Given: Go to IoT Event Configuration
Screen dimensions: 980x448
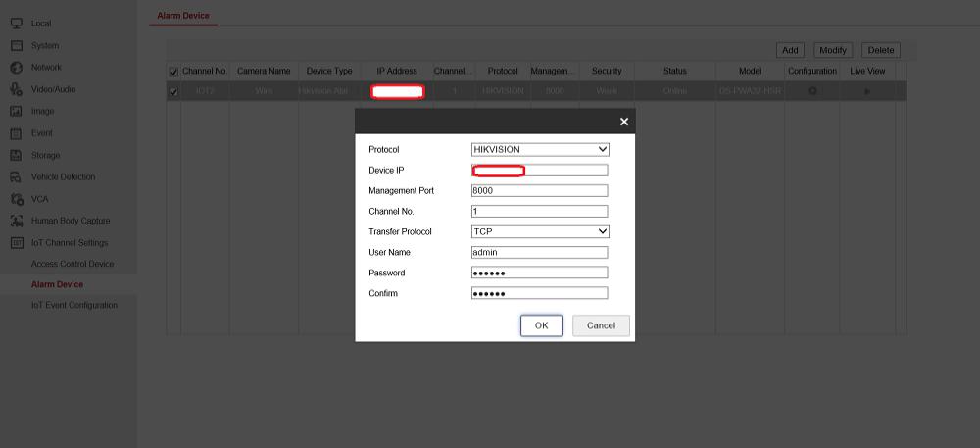Looking at the screenshot, I should click(74, 305).
